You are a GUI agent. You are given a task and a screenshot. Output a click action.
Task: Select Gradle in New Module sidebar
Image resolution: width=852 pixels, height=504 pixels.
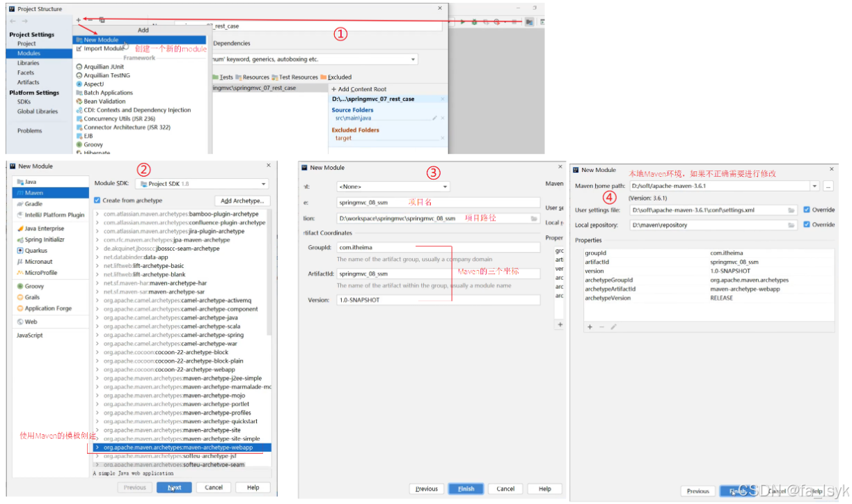tap(51, 204)
